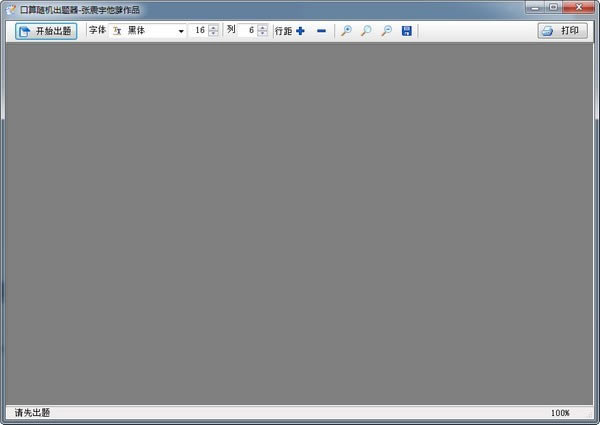This screenshot has height=425, width=600.
Task: Click the 开始出题 start button
Action: pyautogui.click(x=46, y=31)
